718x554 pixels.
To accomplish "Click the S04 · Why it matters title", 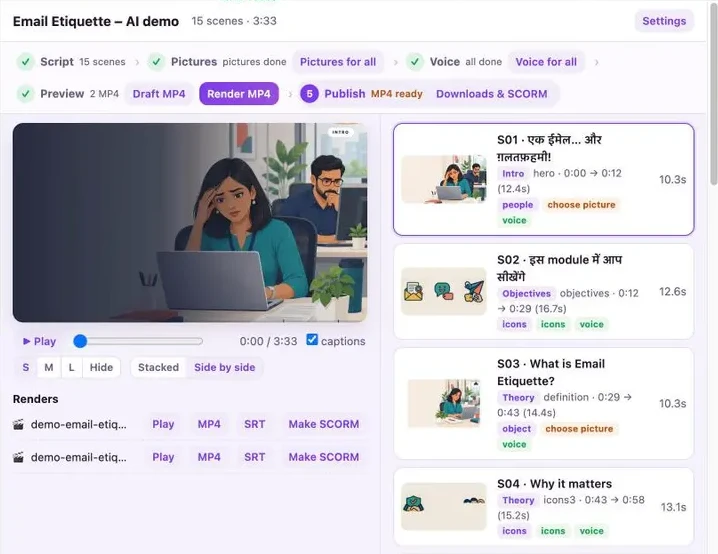I will (555, 483).
